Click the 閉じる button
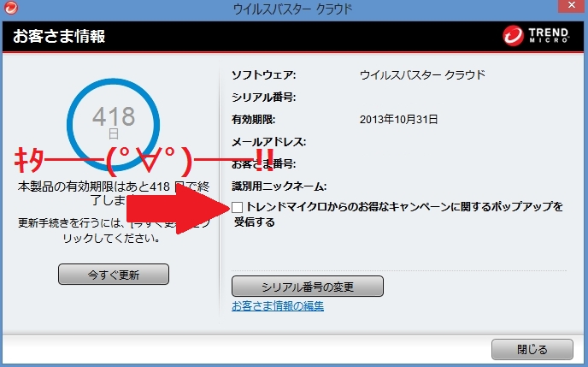 532,349
